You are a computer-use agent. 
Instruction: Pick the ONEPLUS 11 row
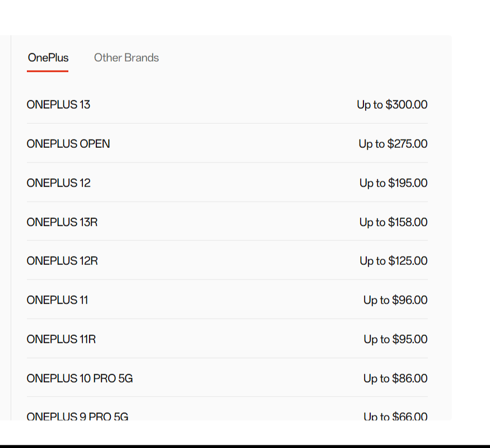click(57, 300)
